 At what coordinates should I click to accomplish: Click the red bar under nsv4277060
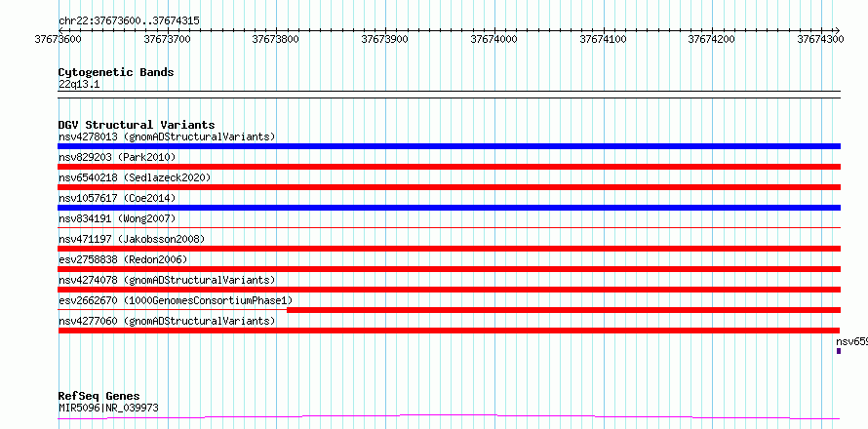pyautogui.click(x=449, y=331)
